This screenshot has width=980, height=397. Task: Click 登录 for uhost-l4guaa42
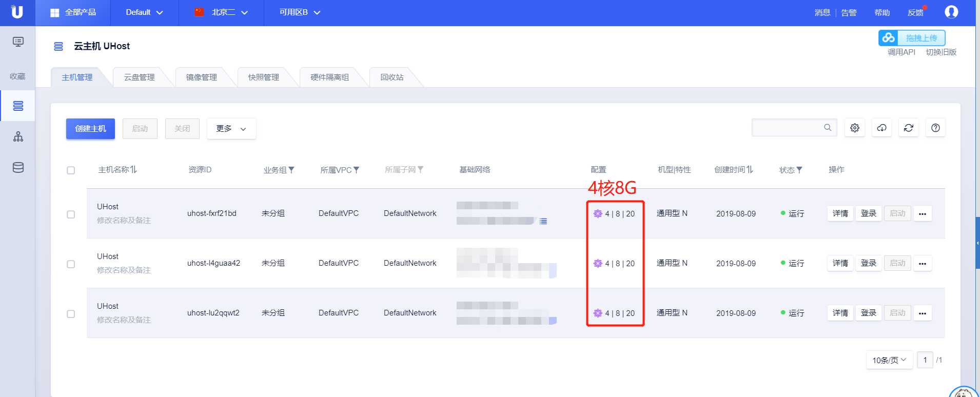tap(869, 264)
